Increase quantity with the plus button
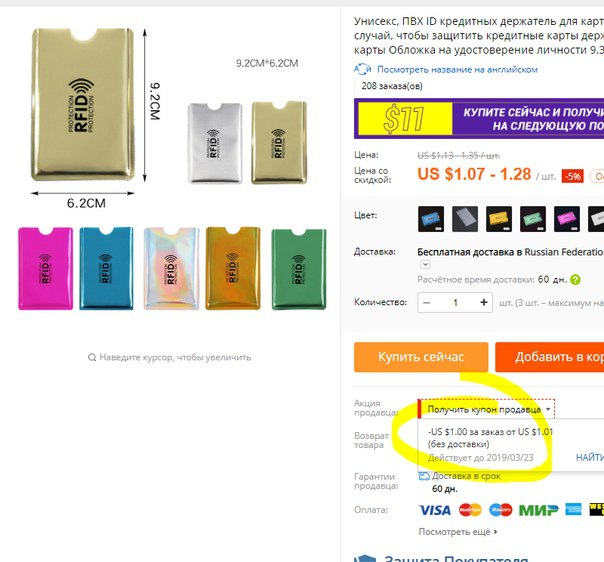The height and width of the screenshot is (562, 604). click(x=484, y=302)
